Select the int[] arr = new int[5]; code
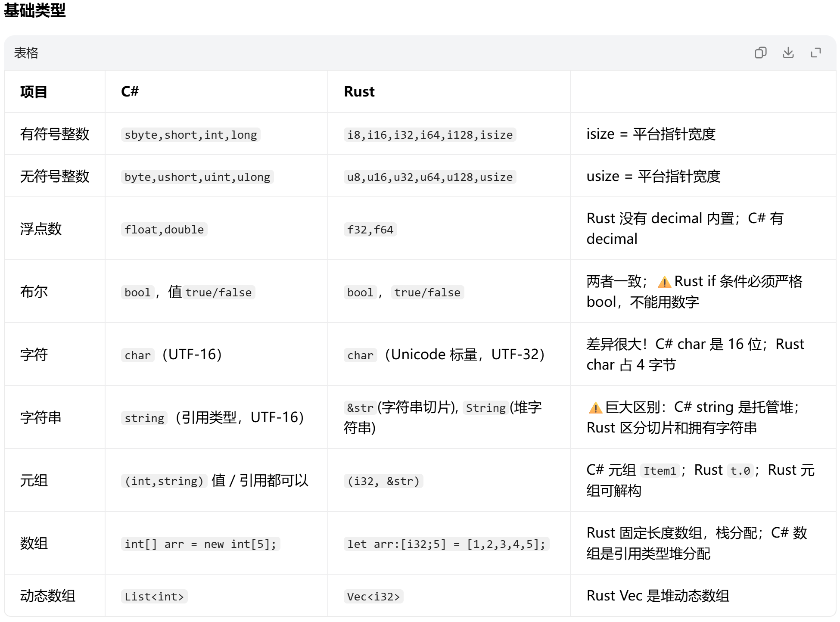The image size is (840, 622). pos(201,544)
